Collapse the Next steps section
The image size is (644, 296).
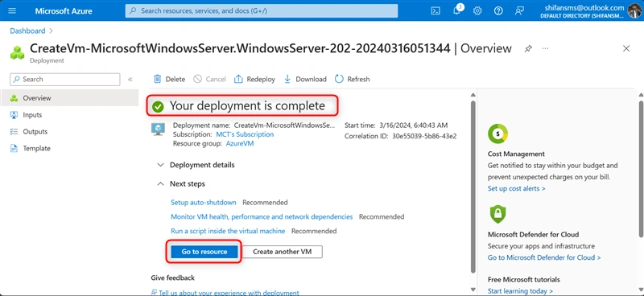pyautogui.click(x=181, y=184)
